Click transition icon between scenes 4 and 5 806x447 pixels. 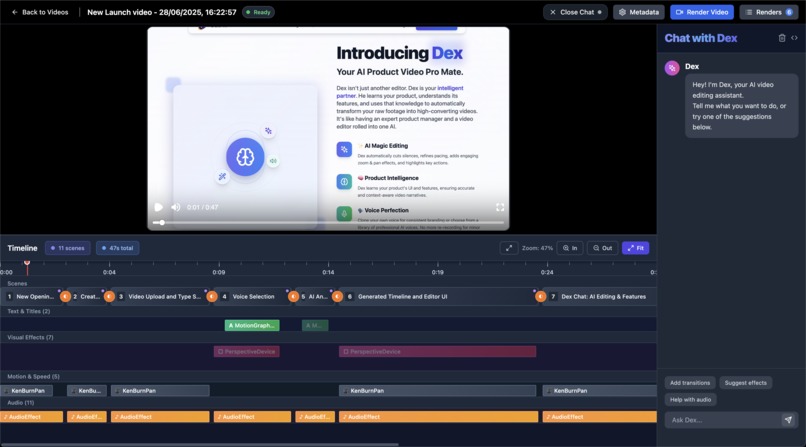click(x=293, y=296)
